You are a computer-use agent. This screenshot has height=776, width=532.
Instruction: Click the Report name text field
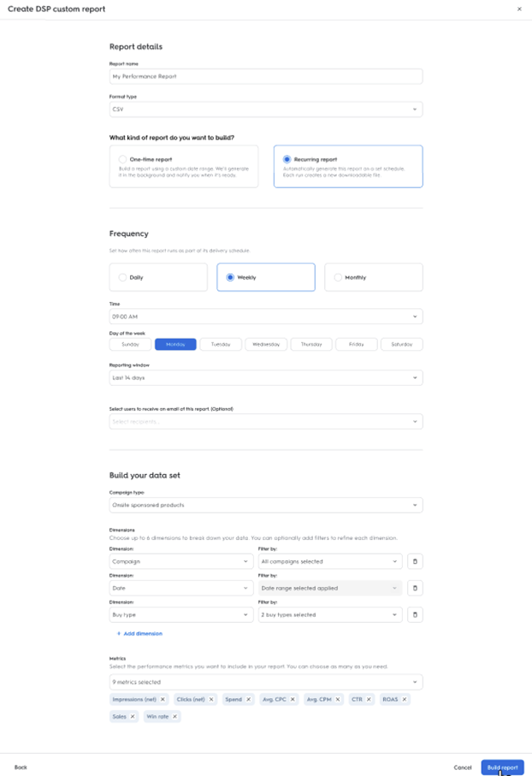[x=266, y=76]
